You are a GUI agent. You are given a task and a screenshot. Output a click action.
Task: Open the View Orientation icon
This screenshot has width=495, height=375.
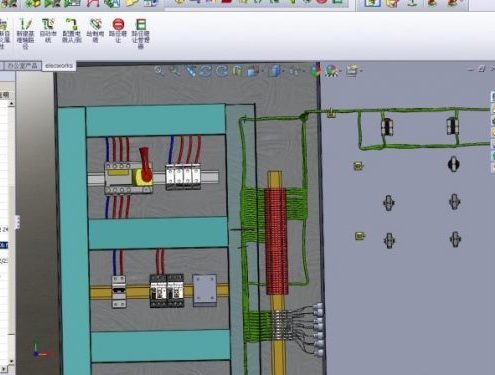(x=252, y=71)
